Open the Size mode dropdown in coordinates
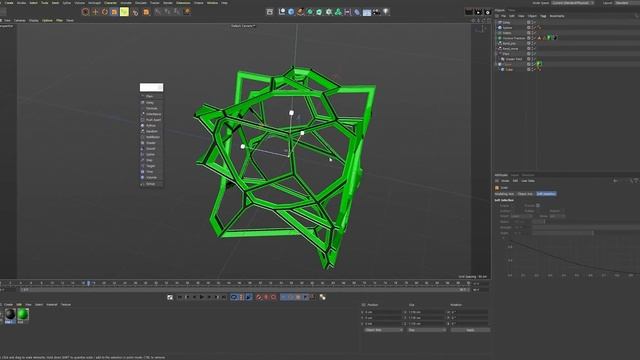Image resolution: width=640 pixels, height=360 pixels. click(427, 330)
